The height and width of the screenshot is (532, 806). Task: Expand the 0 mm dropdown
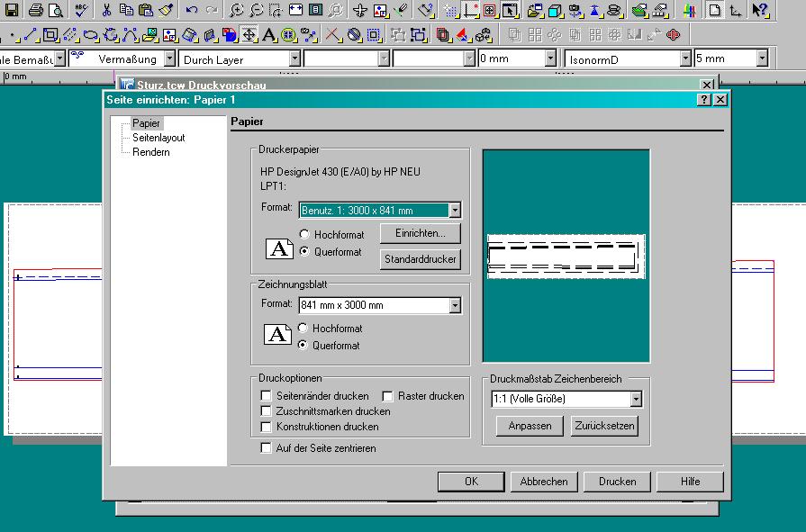click(x=550, y=59)
